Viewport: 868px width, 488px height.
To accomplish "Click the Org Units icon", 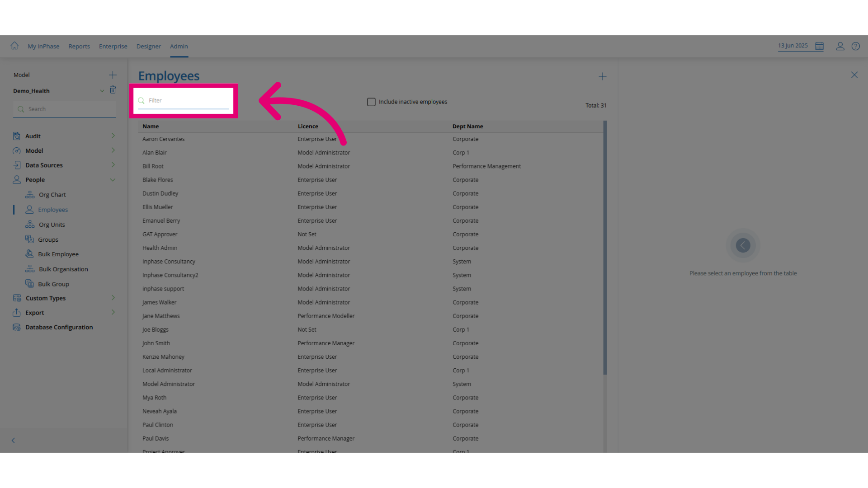I will 30,225.
